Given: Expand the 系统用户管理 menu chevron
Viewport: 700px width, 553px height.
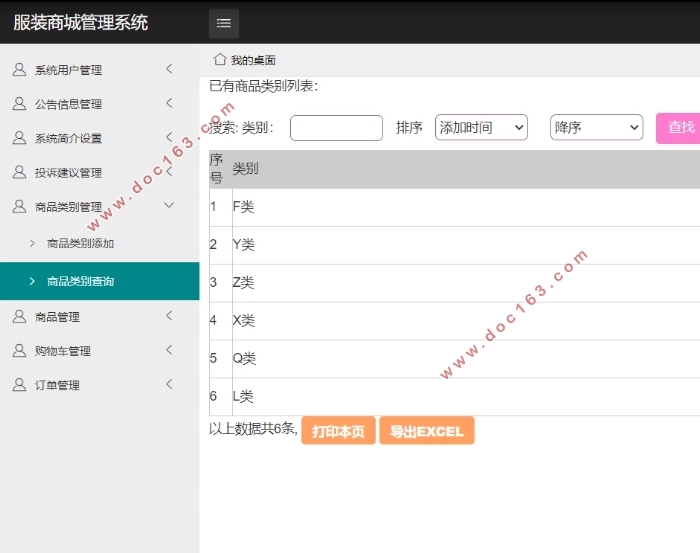Looking at the screenshot, I should coord(169,69).
